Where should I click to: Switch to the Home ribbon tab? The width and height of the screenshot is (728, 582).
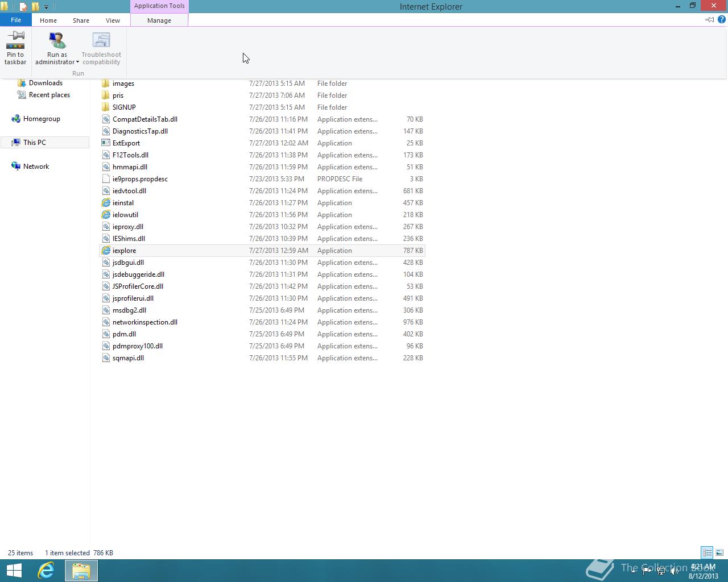point(48,20)
